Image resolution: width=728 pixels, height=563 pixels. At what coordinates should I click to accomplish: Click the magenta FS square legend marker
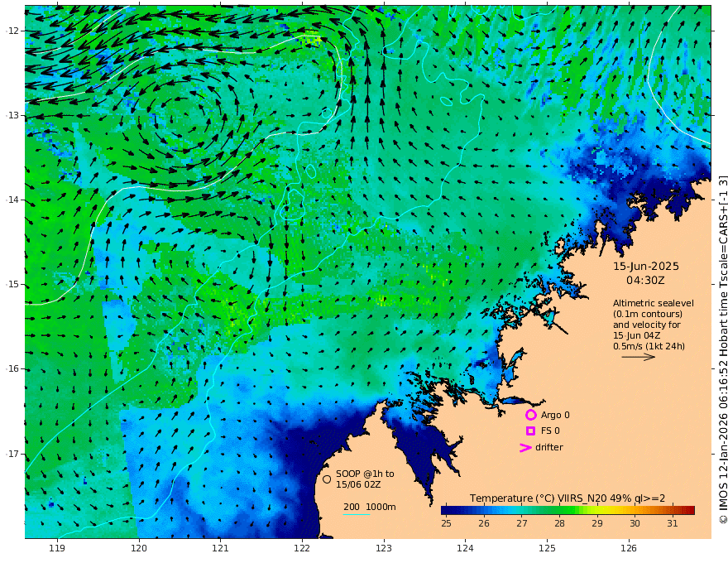(530, 431)
